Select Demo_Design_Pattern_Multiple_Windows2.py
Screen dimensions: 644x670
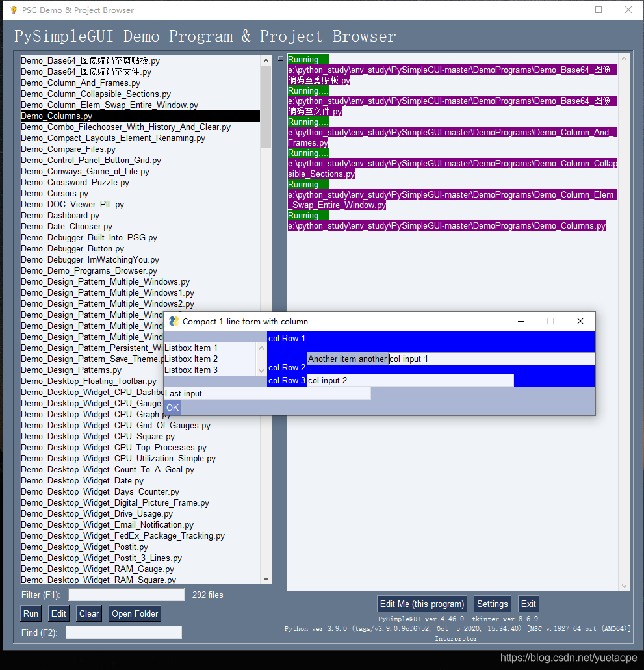coord(140,304)
